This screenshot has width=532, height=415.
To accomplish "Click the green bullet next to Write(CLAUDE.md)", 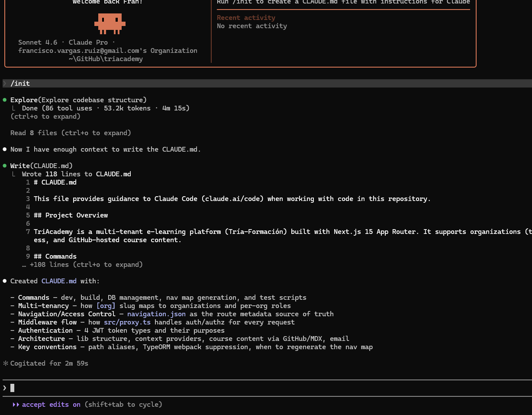I will click(5, 166).
